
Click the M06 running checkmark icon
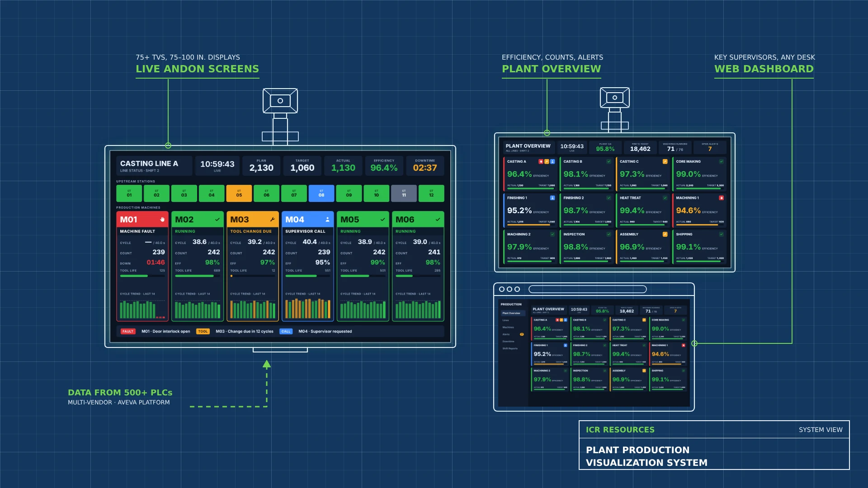tap(438, 220)
